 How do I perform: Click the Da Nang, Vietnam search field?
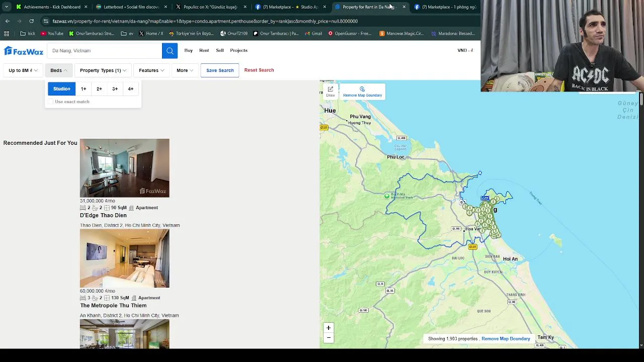click(x=105, y=51)
